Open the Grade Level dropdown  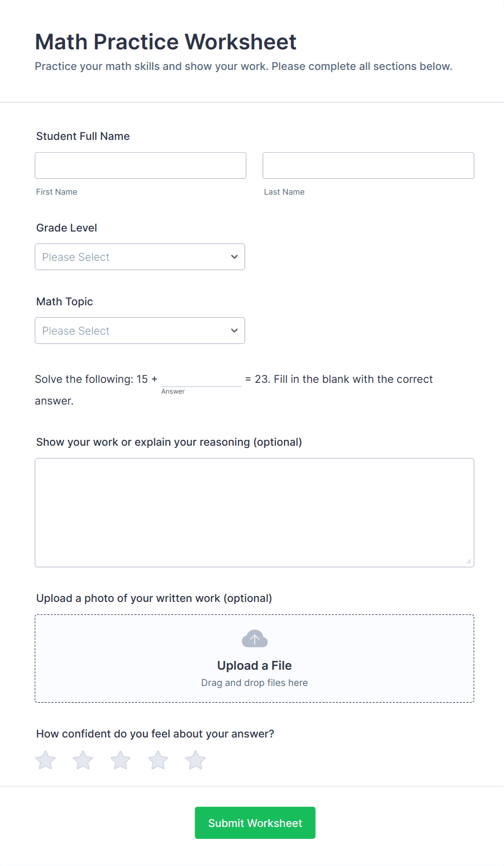(x=140, y=256)
